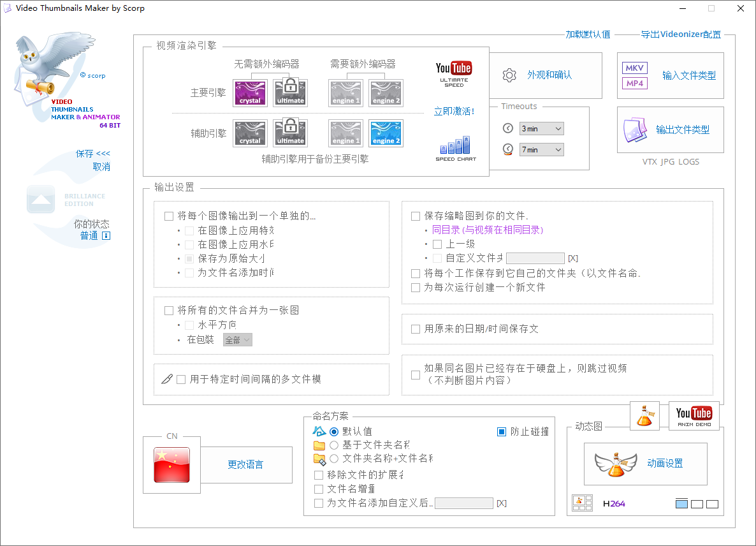Screen dimensions: 756x546
Task: Select the blue GIF size swatch near H264
Action: (x=681, y=503)
